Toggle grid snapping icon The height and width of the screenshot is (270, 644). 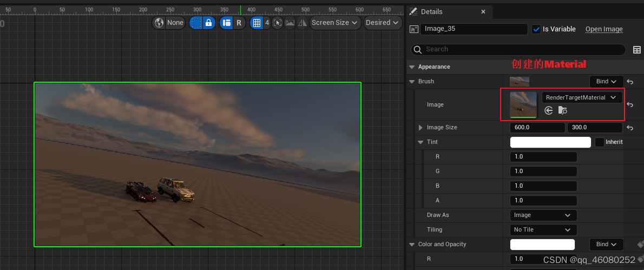coord(257,23)
